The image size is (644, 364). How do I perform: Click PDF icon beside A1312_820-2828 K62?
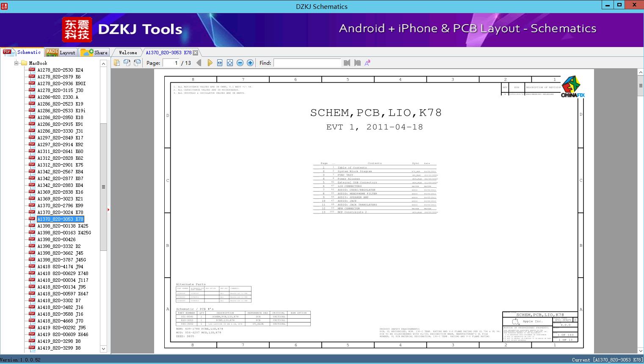coord(32,158)
